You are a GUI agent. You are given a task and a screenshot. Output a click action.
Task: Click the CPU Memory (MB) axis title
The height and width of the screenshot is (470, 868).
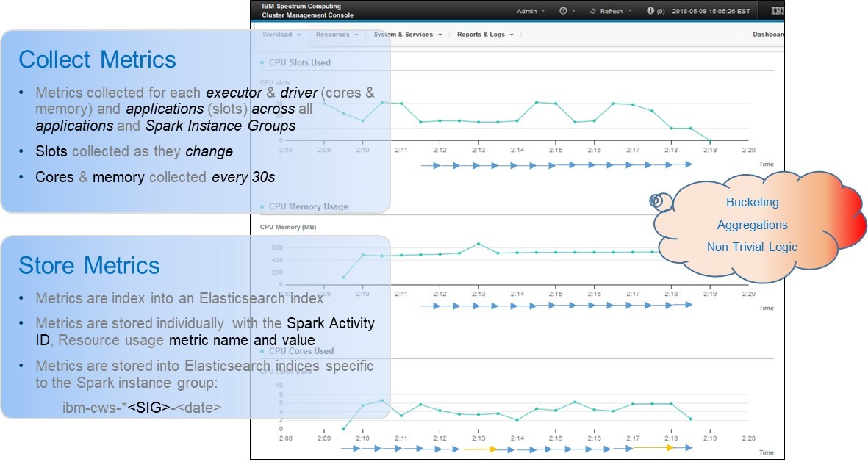coord(288,227)
